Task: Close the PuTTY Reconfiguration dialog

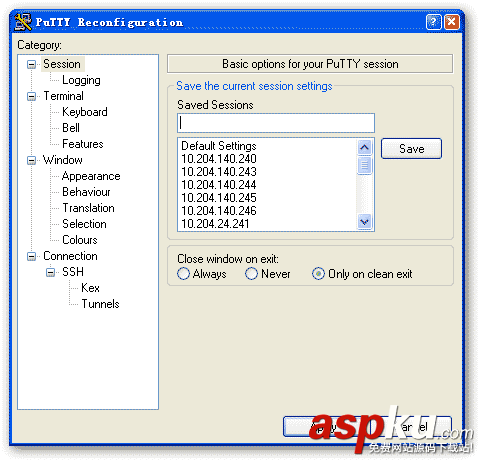Action: coord(452,22)
